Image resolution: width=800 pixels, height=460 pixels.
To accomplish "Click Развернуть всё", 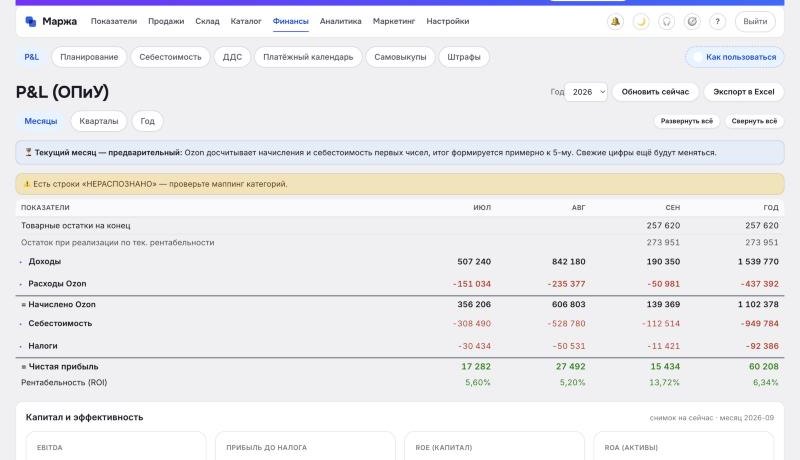I will (687, 121).
